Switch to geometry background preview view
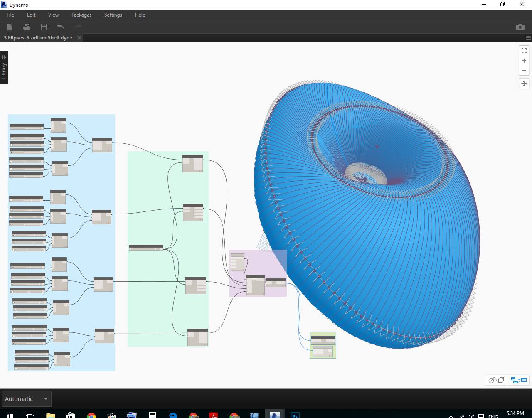The image size is (532, 418). click(495, 380)
